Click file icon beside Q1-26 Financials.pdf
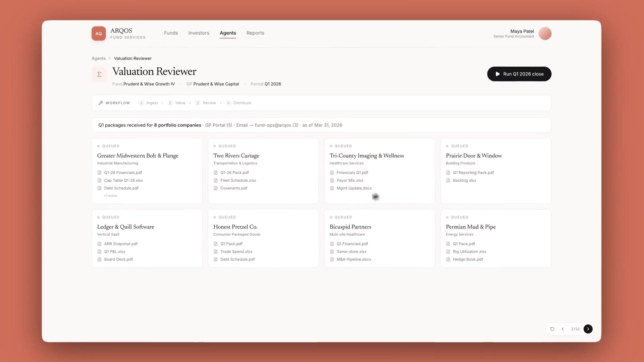Viewport: 644px width, 362px height. 99,173
